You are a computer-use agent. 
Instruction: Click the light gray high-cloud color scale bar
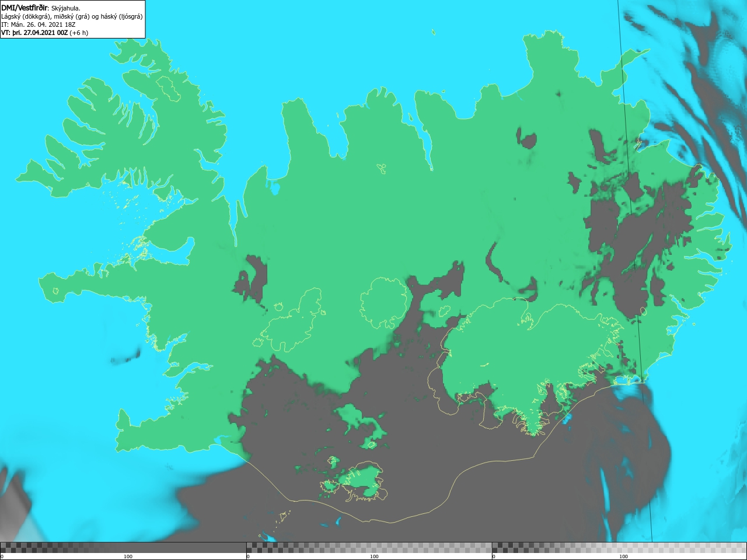619,547
